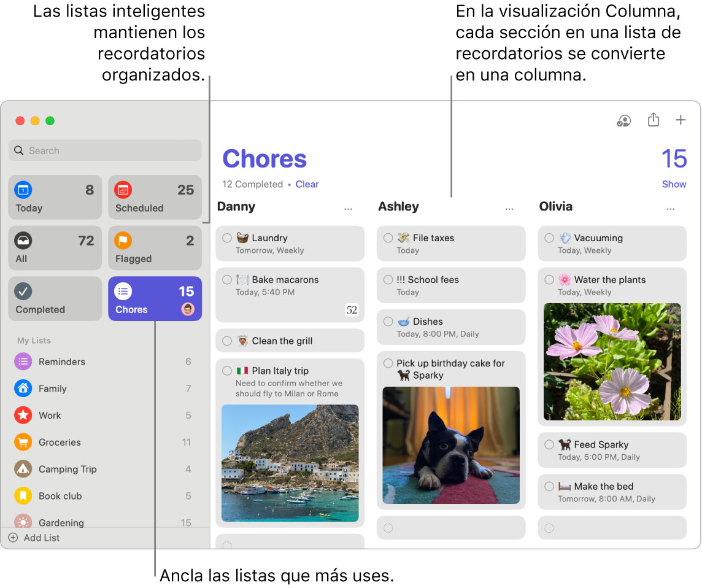Open the All smart list
Viewport: 702px width, 588px height.
55,248
